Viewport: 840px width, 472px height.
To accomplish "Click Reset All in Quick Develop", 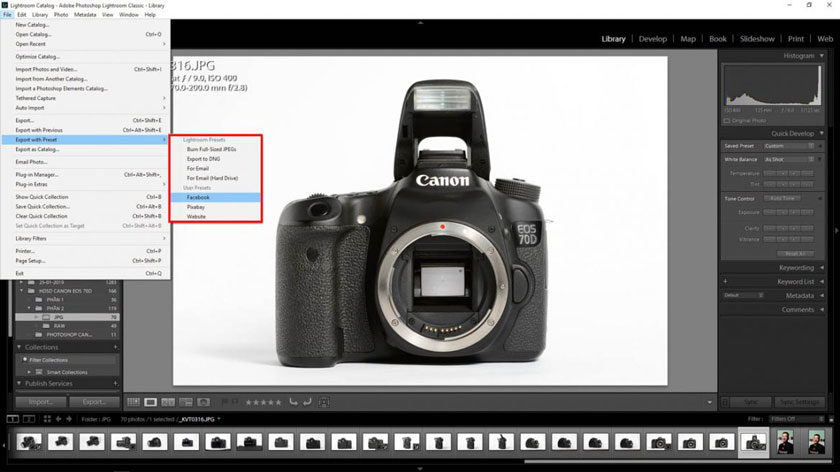I will 795,253.
